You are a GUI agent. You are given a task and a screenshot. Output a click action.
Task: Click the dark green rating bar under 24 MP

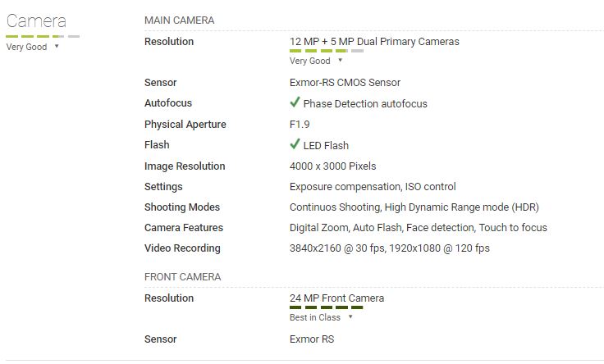coord(327,307)
